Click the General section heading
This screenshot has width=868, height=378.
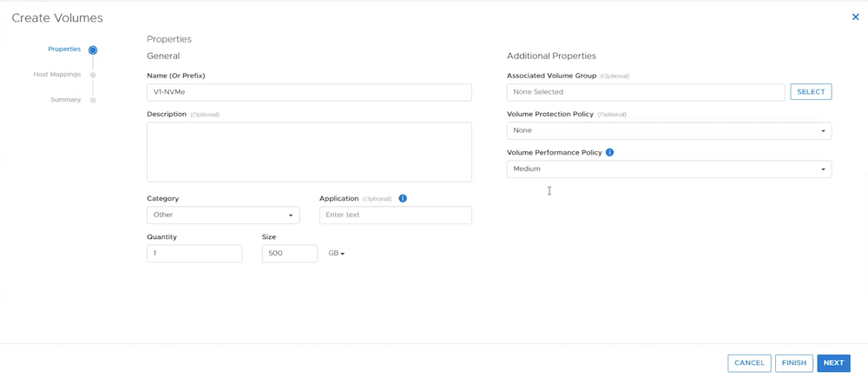(x=163, y=56)
